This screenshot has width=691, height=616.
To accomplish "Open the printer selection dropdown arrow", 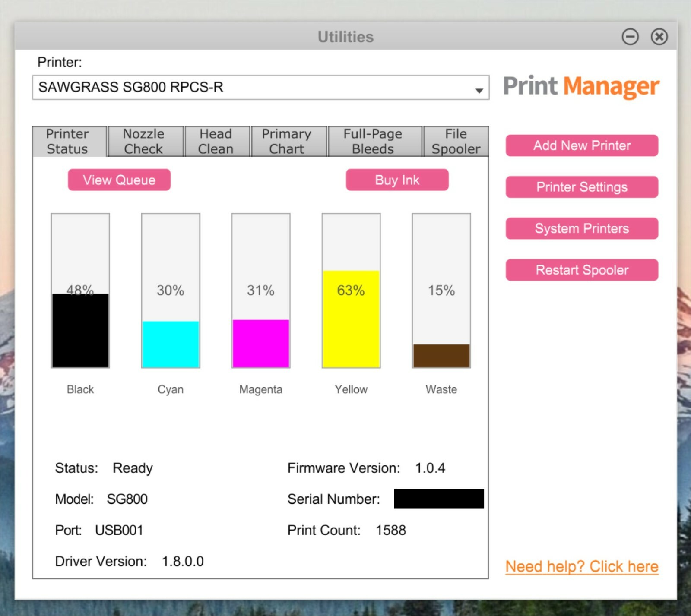I will pos(479,91).
